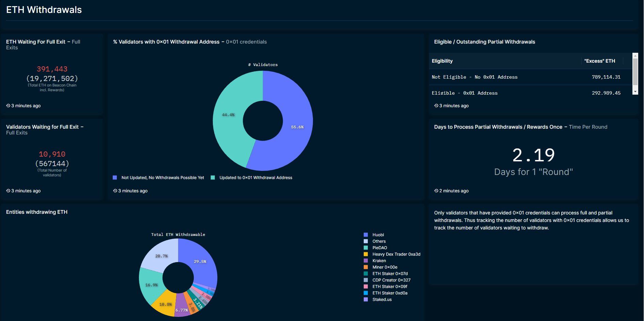
Task: Click the 2.19 days counter value
Action: click(x=534, y=155)
